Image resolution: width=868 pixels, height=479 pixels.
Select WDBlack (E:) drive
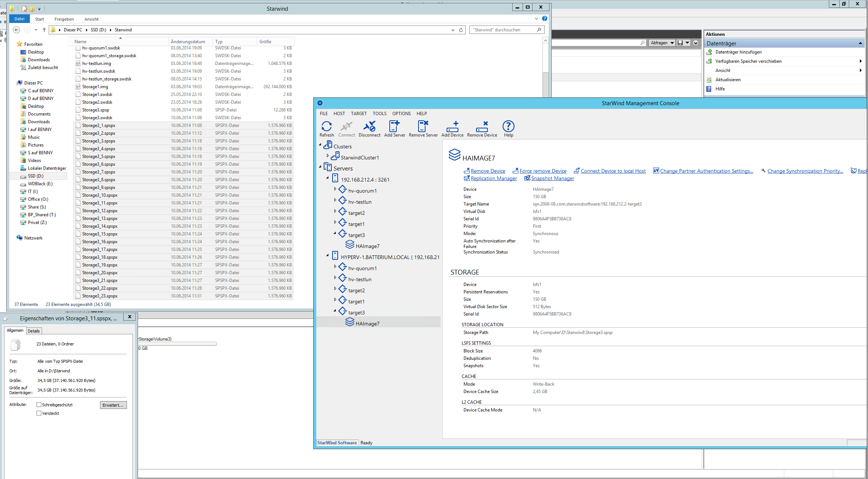click(40, 184)
